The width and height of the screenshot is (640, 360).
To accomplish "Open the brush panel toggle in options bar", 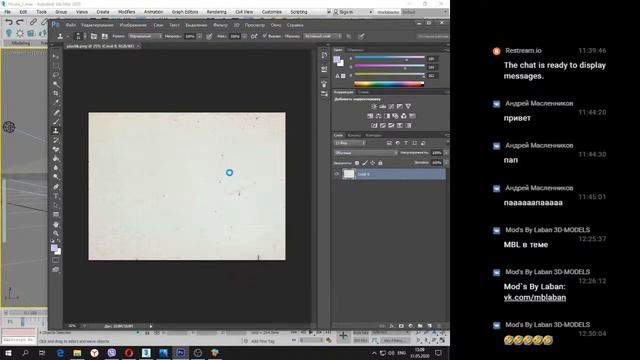I will (94, 36).
